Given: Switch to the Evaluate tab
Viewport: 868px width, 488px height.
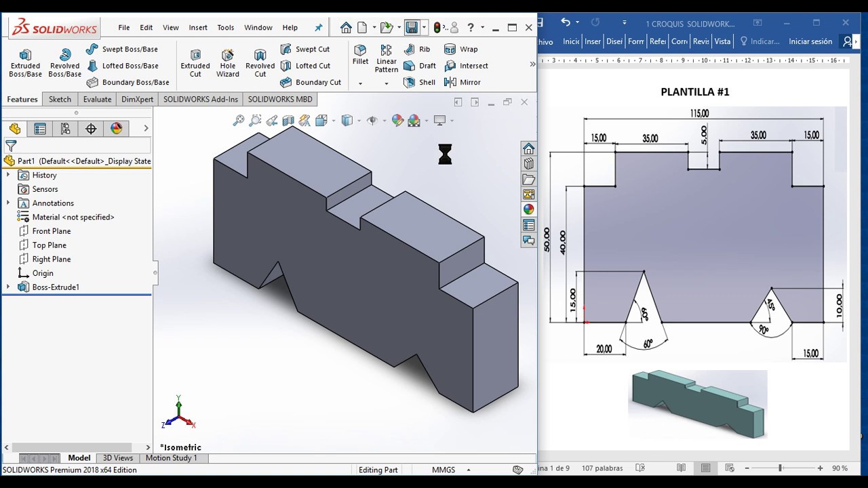Looking at the screenshot, I should point(97,99).
